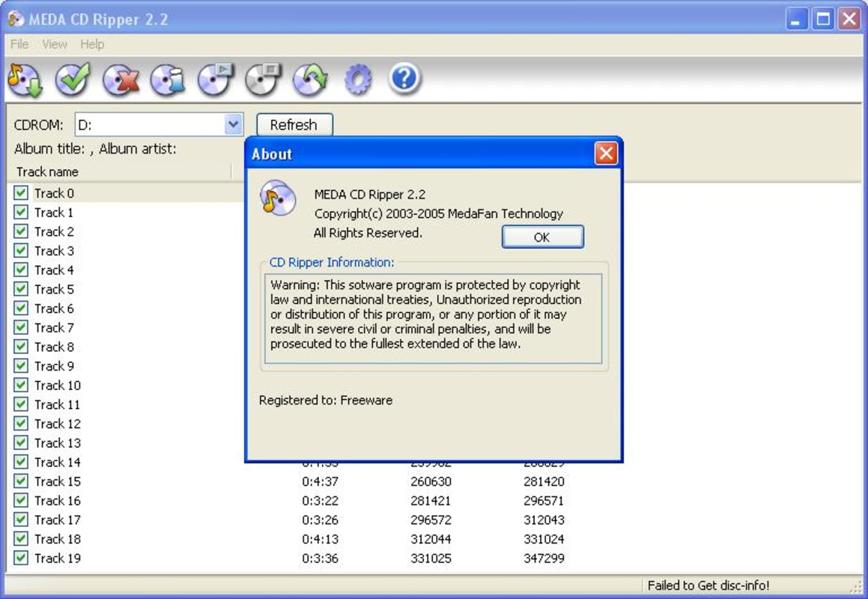
Task: Uncheck the Track 11 checkbox
Action: click(21, 404)
